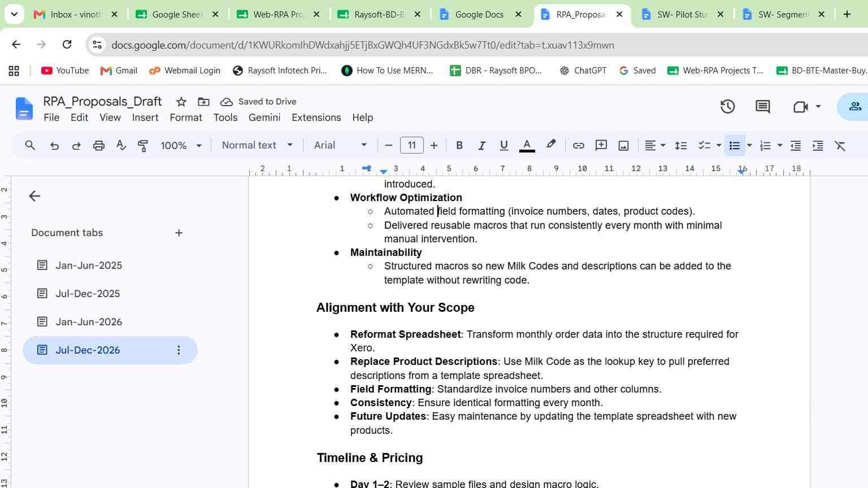Collapse the document tabs sidebar arrow
This screenshot has height=488, width=868.
34,196
